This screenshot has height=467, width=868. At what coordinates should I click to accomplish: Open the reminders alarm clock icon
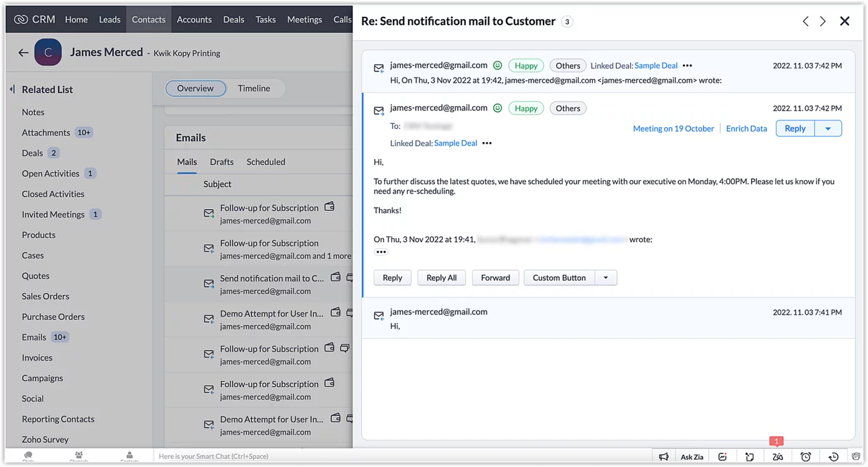click(x=806, y=456)
